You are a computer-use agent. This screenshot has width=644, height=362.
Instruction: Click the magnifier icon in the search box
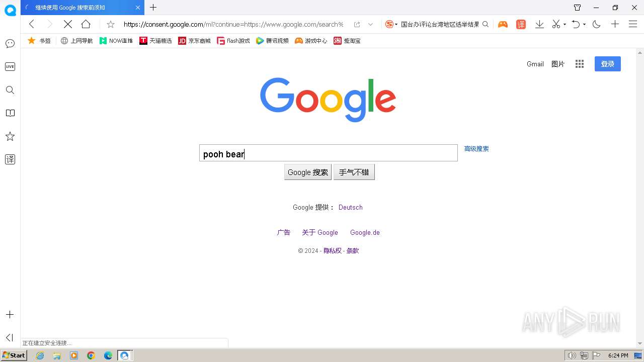486,24
